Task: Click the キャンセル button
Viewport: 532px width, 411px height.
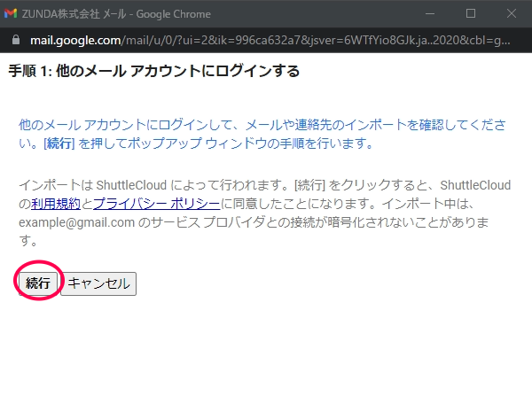Action: pyautogui.click(x=98, y=283)
